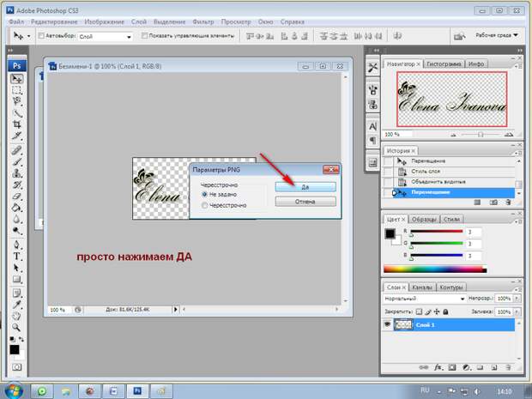Open the Фильтр menu

coord(203,21)
